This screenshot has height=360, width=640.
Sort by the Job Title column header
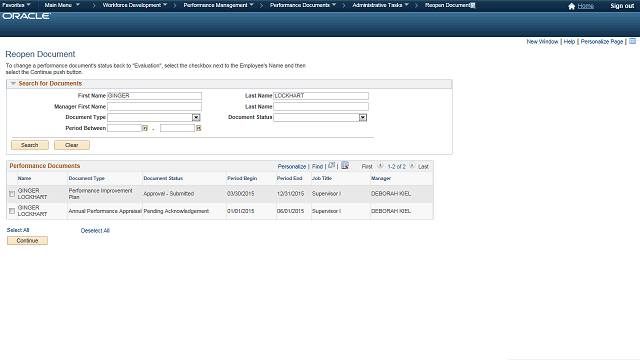(x=322, y=178)
